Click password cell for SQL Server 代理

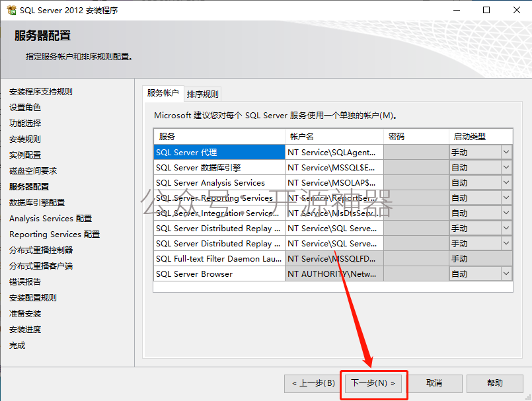click(416, 153)
